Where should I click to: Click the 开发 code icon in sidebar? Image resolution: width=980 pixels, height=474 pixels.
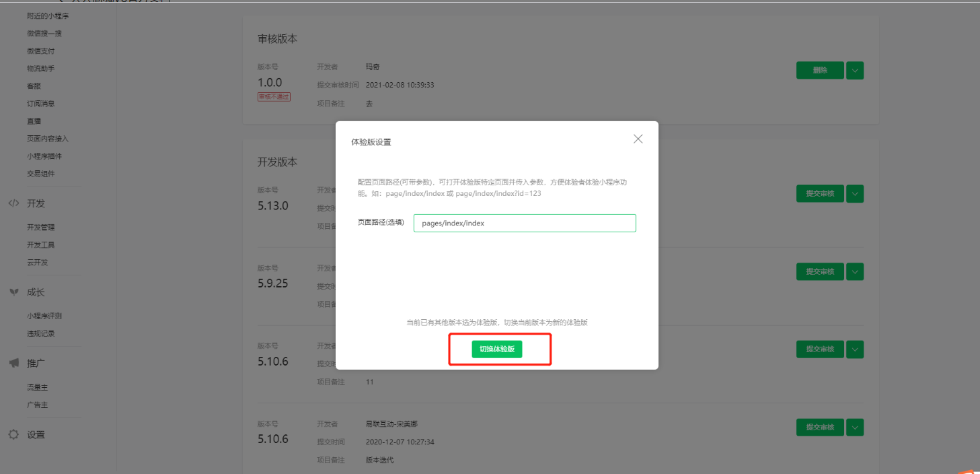[13, 203]
